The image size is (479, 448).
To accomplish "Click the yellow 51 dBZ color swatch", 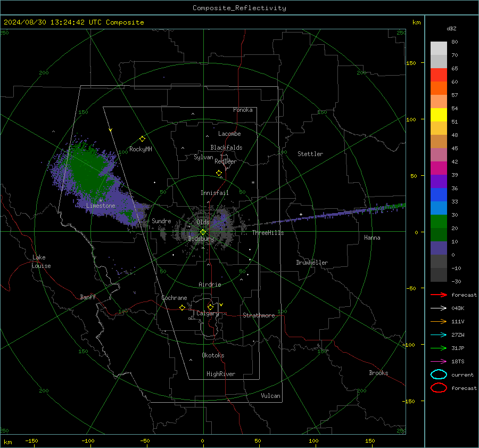I will (439, 115).
